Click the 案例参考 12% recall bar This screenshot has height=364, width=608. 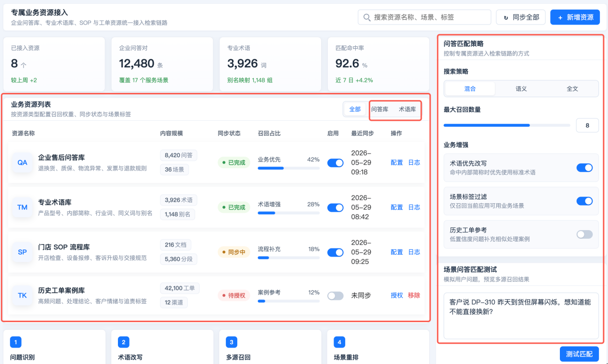coord(289,301)
